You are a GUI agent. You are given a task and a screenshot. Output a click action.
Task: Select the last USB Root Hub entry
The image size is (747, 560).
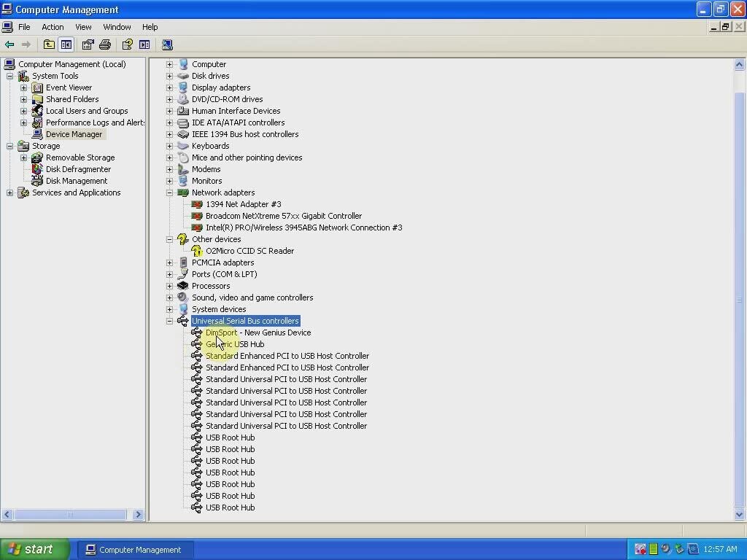[x=230, y=507]
